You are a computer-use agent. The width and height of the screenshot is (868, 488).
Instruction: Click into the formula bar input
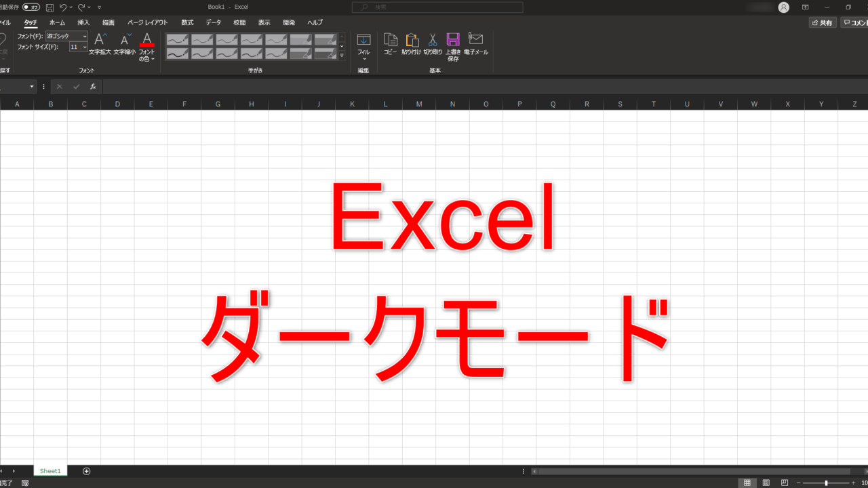coord(485,87)
